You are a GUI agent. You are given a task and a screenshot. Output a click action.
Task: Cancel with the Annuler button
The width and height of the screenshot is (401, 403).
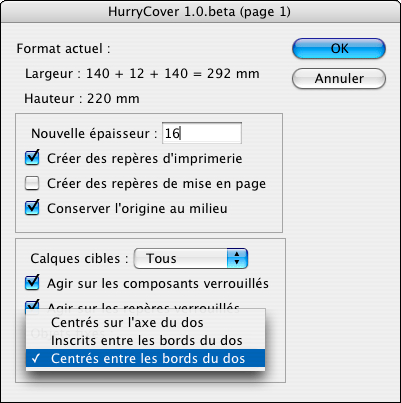tap(339, 79)
